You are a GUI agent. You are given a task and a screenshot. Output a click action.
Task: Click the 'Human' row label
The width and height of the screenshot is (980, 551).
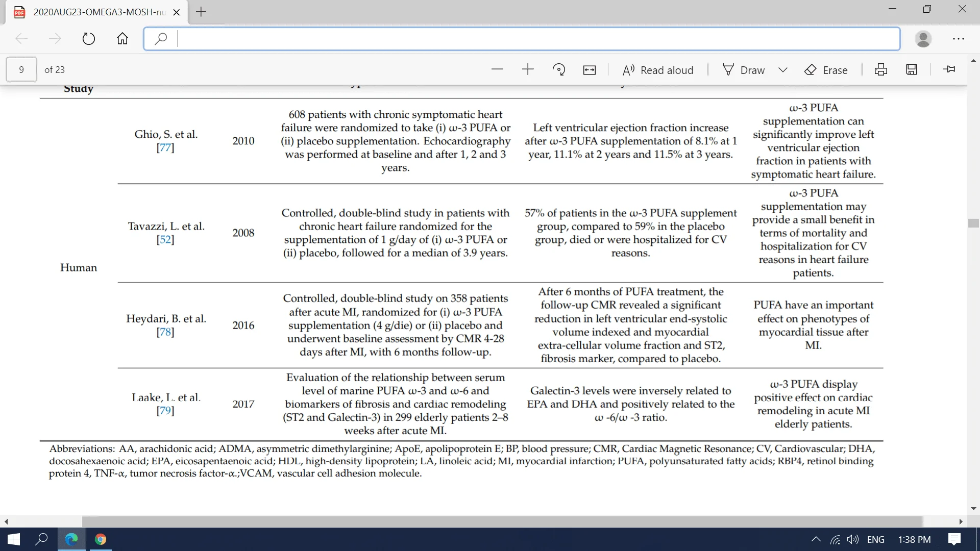[x=79, y=267]
